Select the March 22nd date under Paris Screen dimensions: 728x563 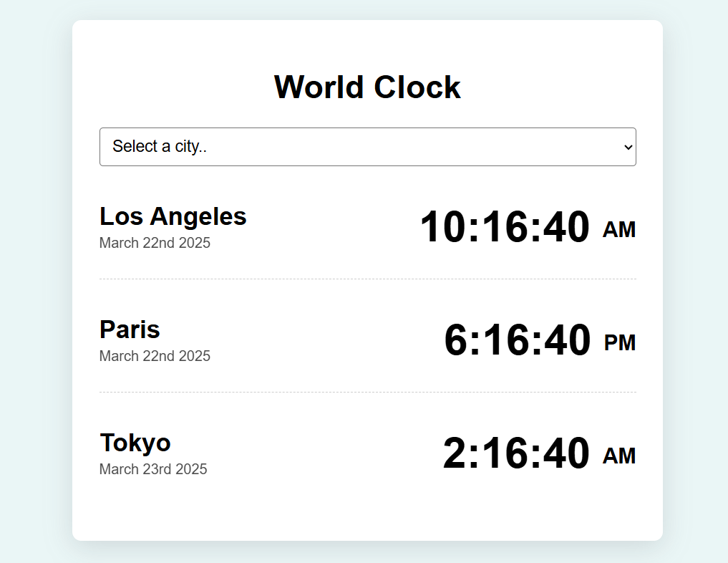155,356
